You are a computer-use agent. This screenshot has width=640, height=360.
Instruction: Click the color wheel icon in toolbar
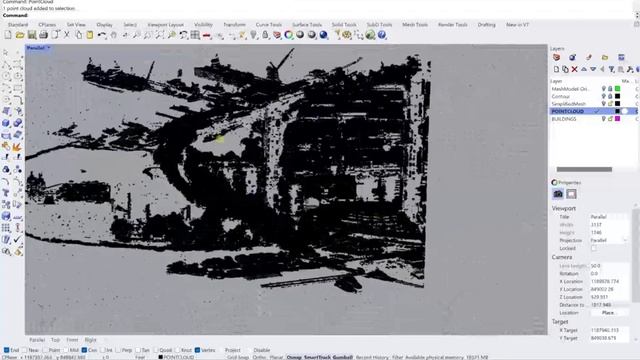coord(289,36)
